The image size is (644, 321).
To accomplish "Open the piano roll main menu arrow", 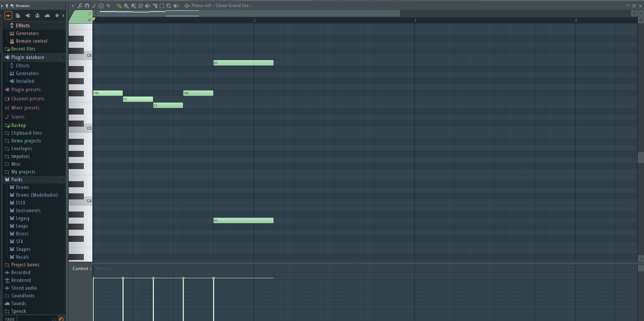I will pos(73,6).
